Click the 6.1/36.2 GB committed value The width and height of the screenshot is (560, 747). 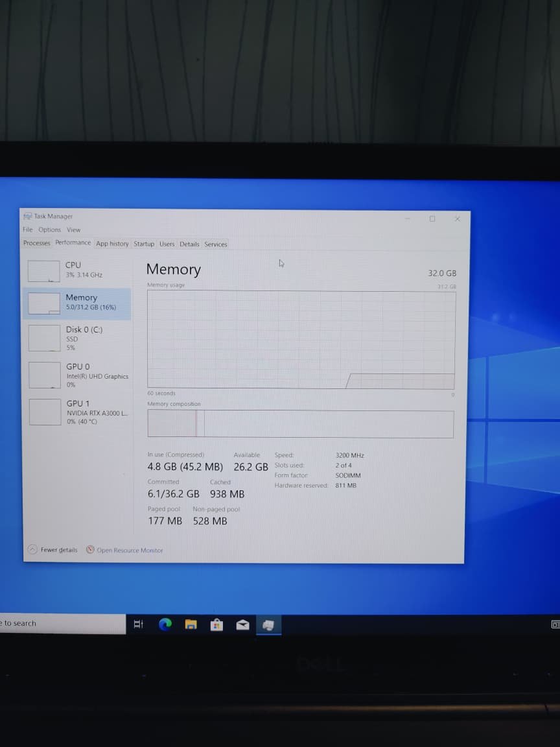point(173,494)
